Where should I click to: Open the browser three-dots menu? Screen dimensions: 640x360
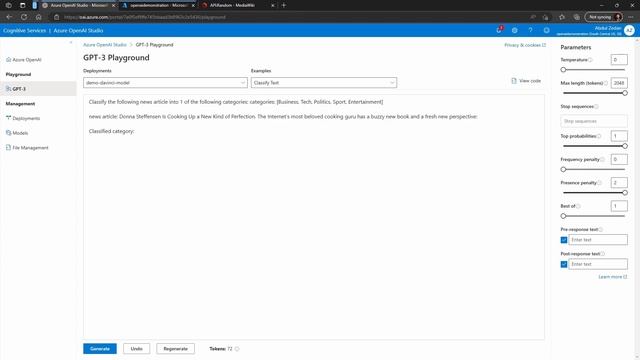coord(631,17)
